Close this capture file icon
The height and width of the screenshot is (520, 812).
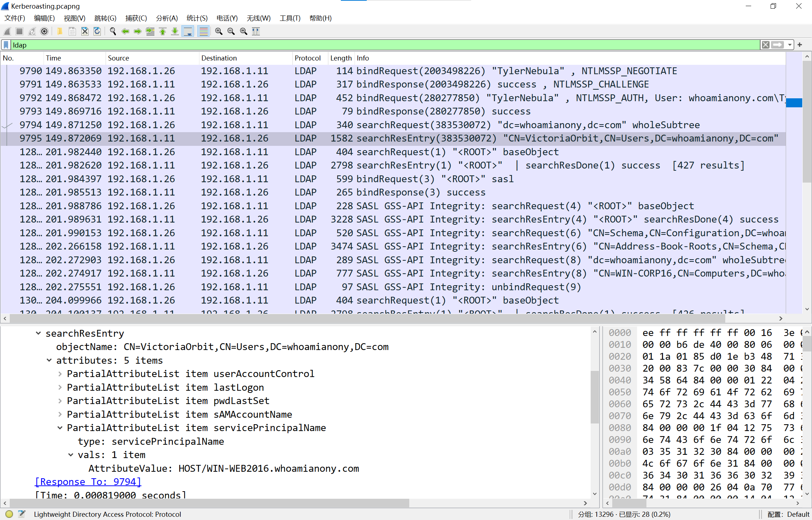[x=85, y=31]
